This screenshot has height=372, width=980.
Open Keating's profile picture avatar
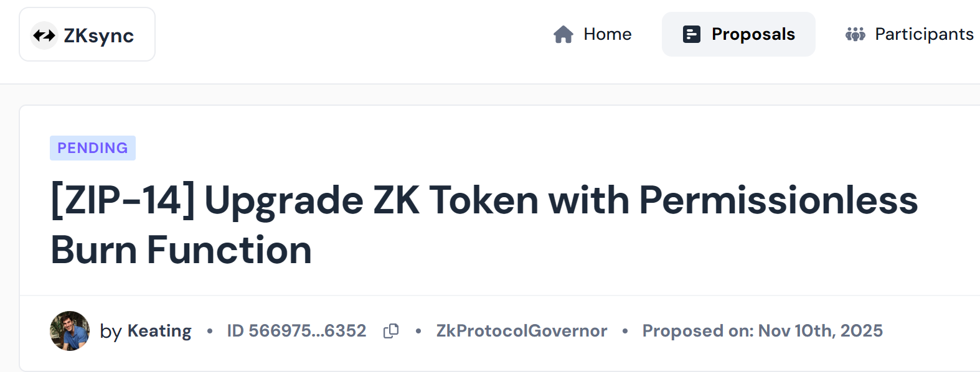(x=70, y=331)
